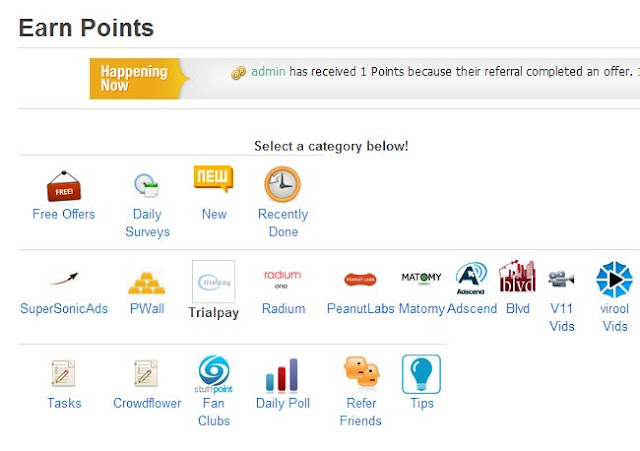Open Recently Done clock icon

pyautogui.click(x=282, y=185)
